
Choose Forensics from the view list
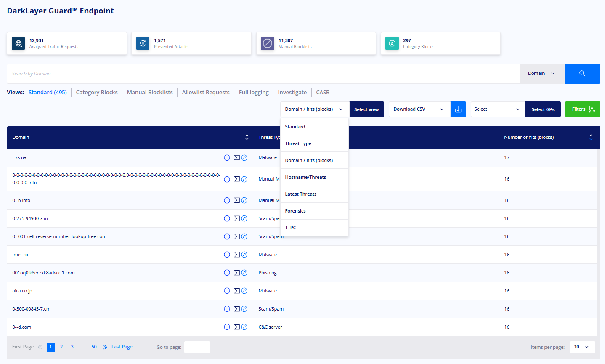(314, 211)
